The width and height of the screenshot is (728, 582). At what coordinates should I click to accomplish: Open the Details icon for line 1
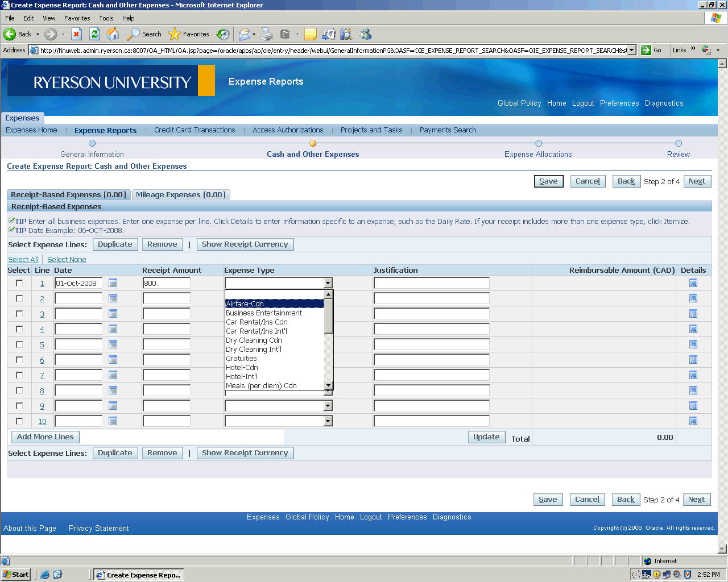(x=693, y=283)
